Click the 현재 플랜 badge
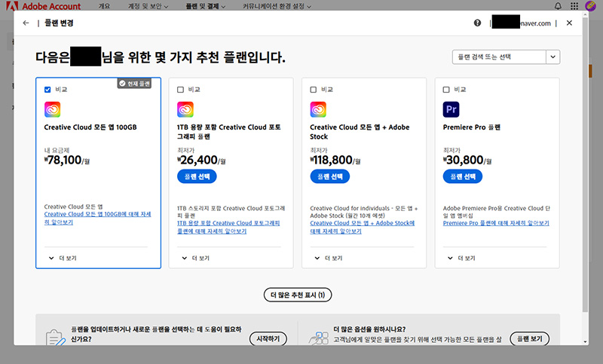Image resolution: width=603 pixels, height=364 pixels. click(x=134, y=84)
